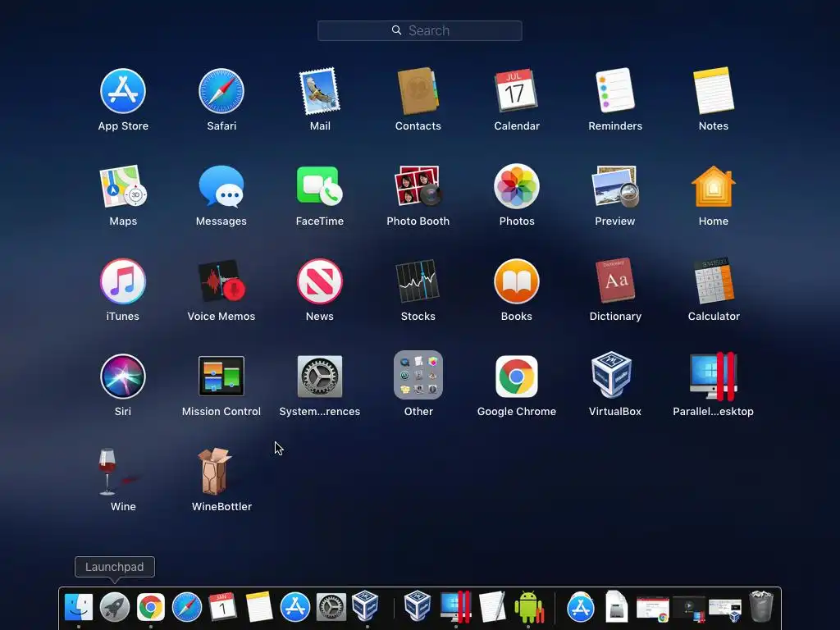Launch the Messages app
Viewport: 840px width, 630px height.
coord(221,186)
